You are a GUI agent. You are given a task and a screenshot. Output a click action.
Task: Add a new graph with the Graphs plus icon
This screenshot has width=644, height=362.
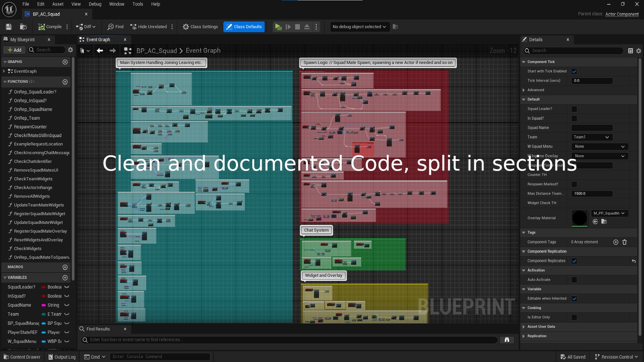(65, 62)
